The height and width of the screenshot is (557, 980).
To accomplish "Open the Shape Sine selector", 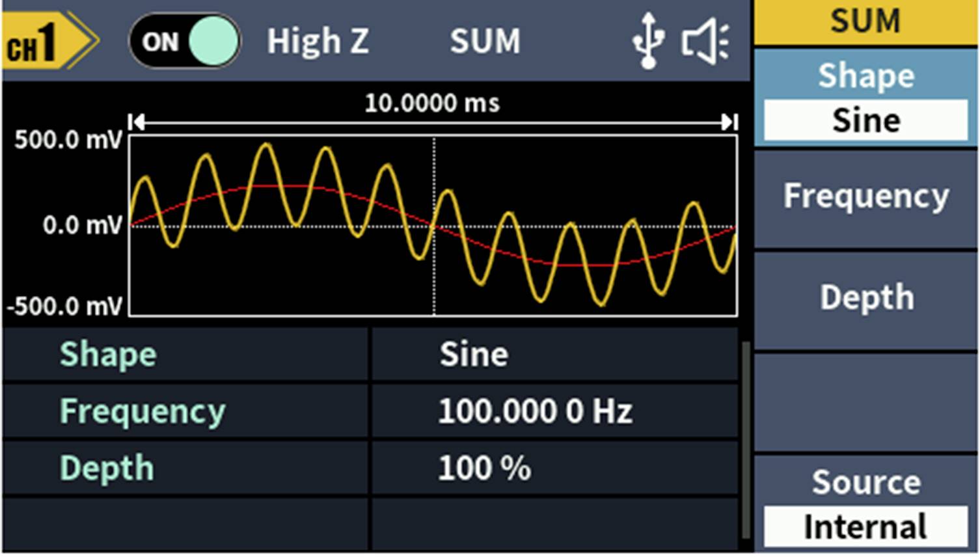I will (x=865, y=119).
